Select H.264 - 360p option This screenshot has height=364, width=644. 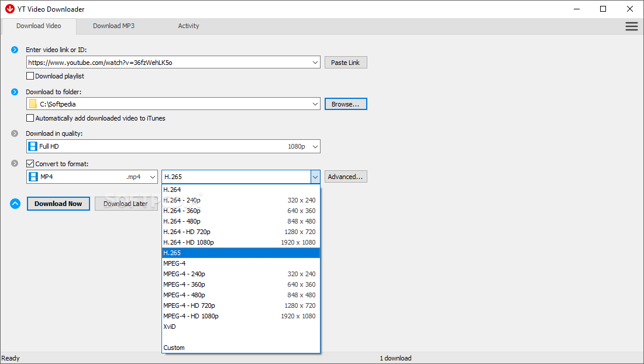(240, 211)
